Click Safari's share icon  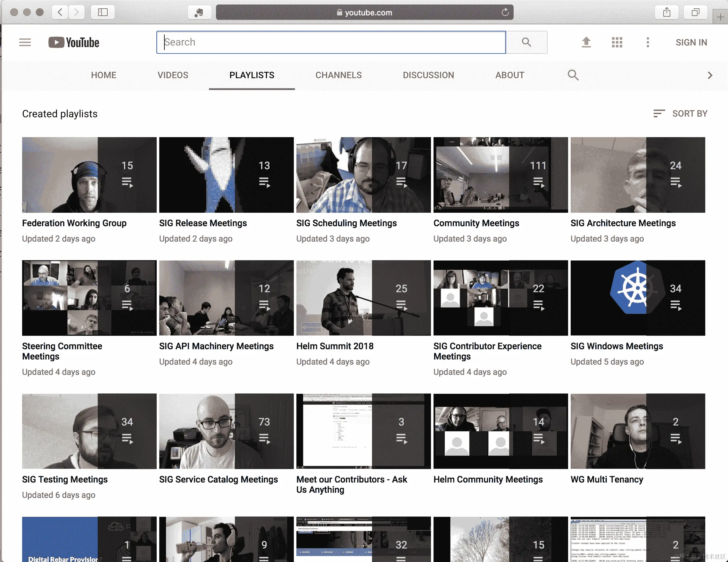[667, 12]
